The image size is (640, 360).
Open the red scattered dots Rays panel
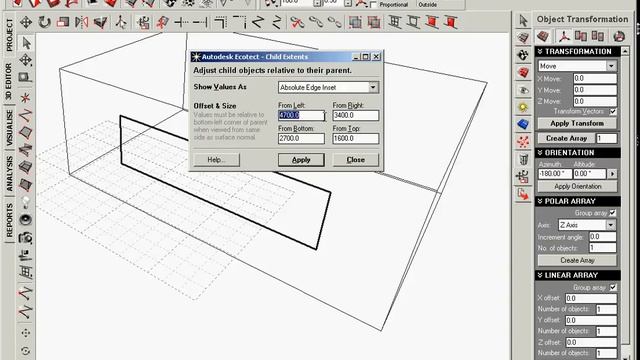tap(523, 142)
